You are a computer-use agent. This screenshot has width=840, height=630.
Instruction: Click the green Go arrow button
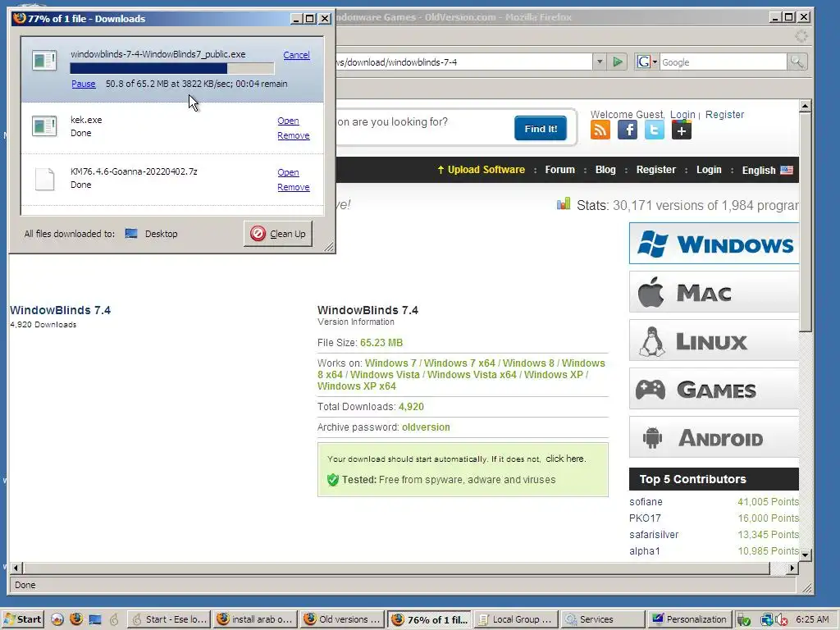(618, 62)
